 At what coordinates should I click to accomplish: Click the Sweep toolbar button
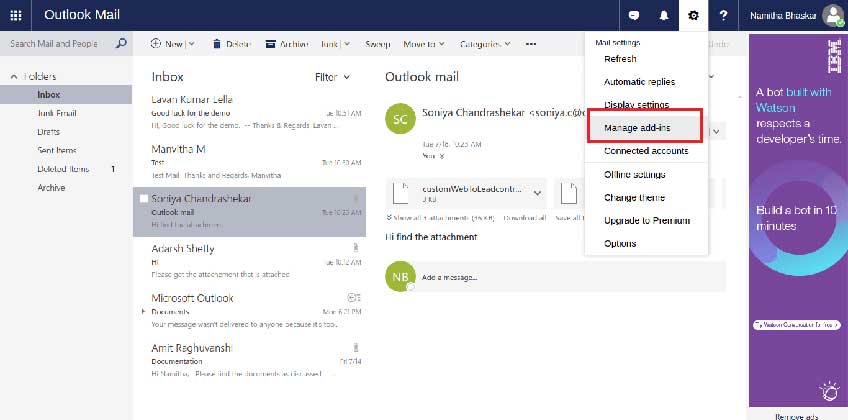(x=377, y=44)
